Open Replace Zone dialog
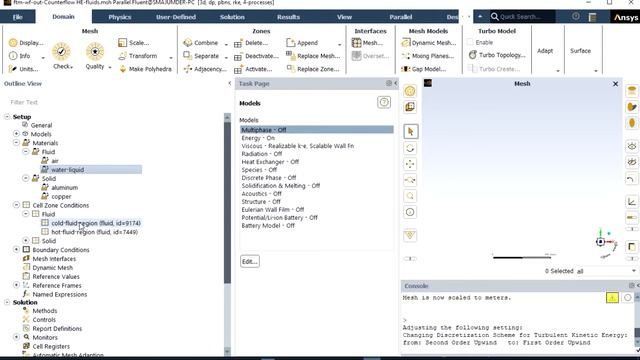 tap(313, 69)
